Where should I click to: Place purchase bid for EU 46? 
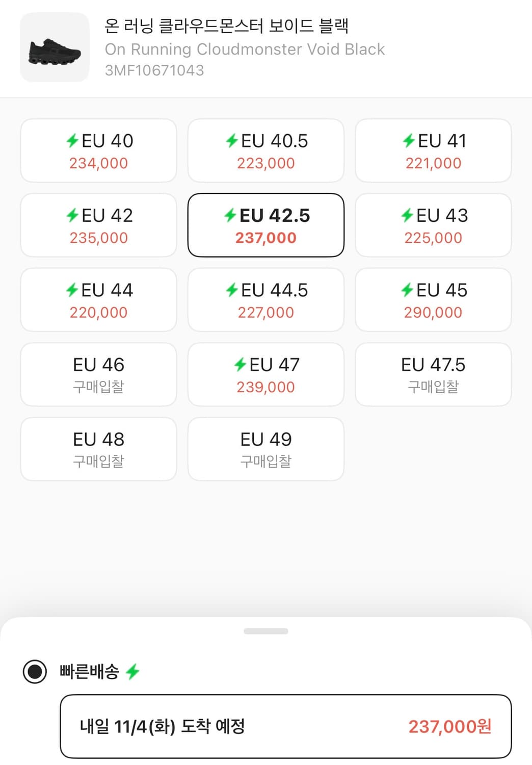pyautogui.click(x=99, y=374)
